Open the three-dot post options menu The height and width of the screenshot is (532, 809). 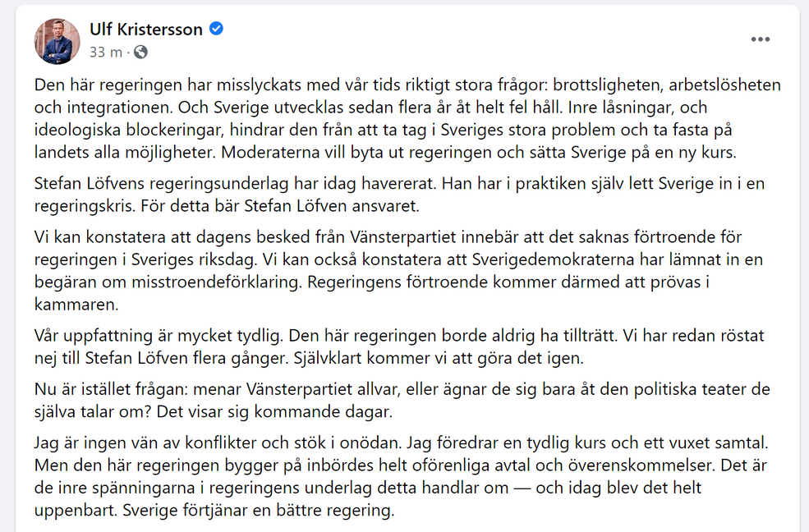(760, 39)
